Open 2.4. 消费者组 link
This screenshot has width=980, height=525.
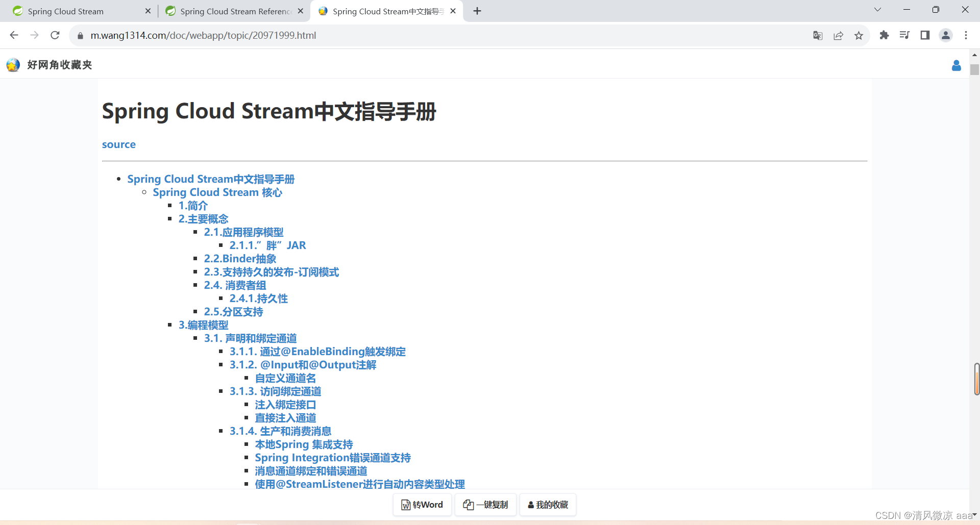click(235, 285)
